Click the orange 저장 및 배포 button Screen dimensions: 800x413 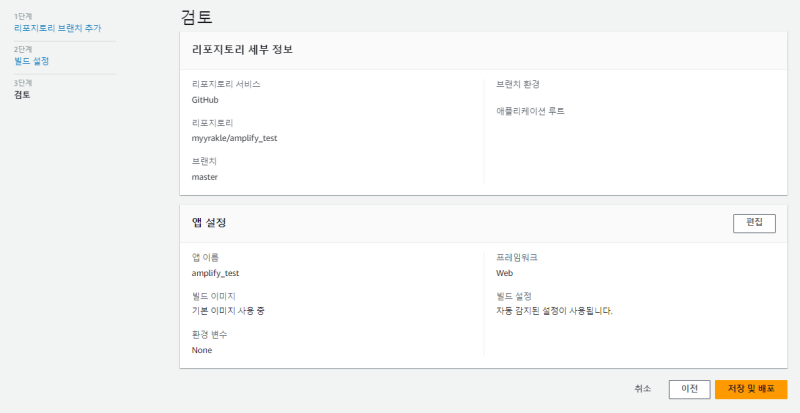[751, 389]
